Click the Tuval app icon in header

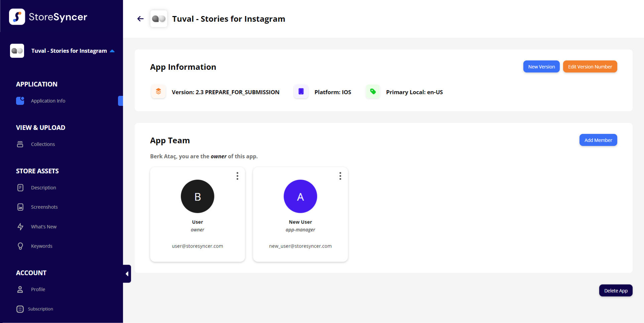point(159,19)
